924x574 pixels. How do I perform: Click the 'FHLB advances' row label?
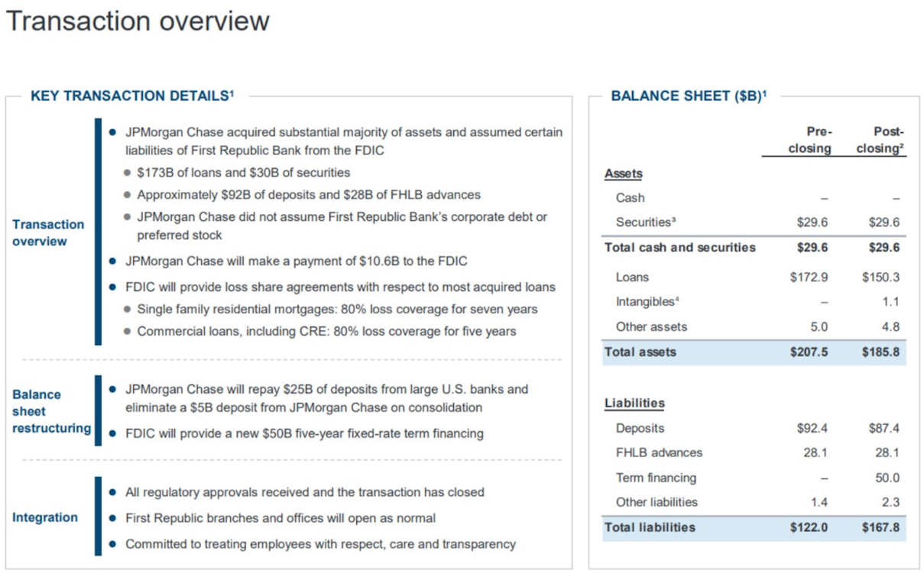point(659,452)
